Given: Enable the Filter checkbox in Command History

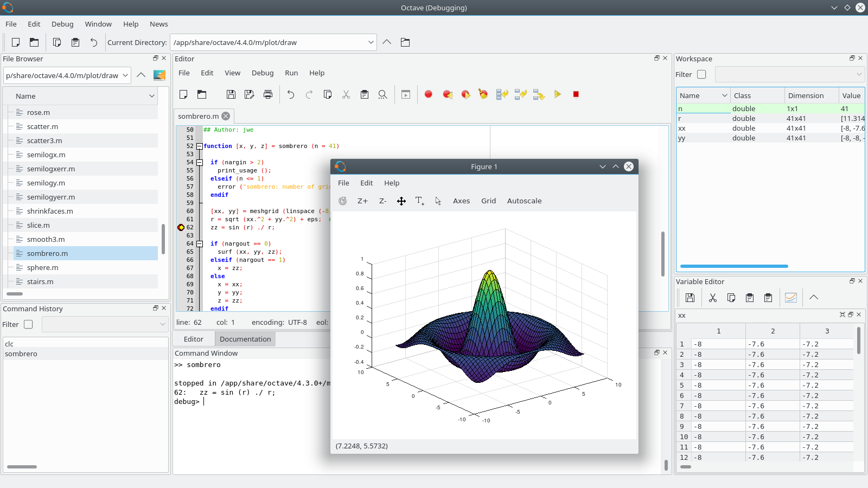Looking at the screenshot, I should coord(28,324).
